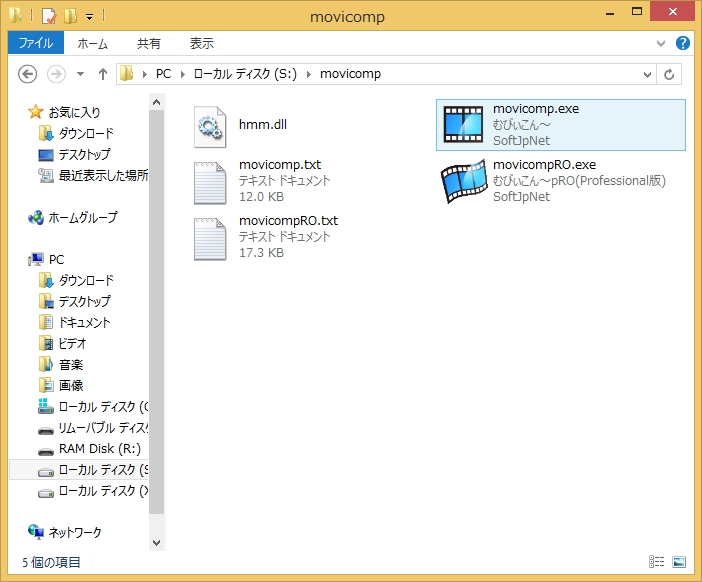Select the movicomp.exe file name
This screenshot has width=702, height=582.
pos(536,108)
